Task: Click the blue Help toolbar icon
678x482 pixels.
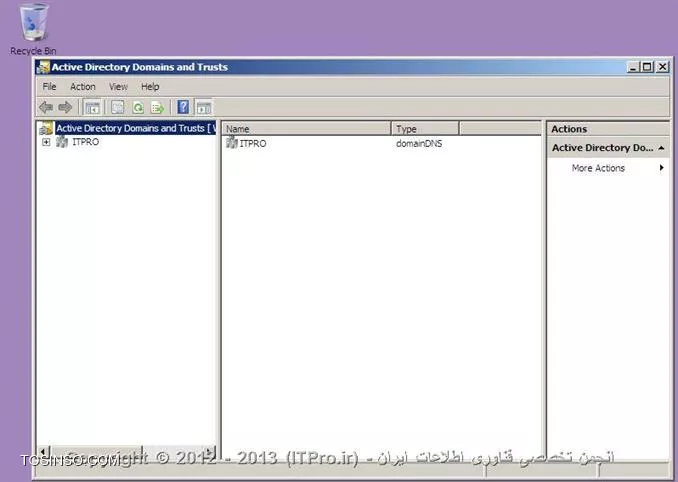Action: click(183, 107)
